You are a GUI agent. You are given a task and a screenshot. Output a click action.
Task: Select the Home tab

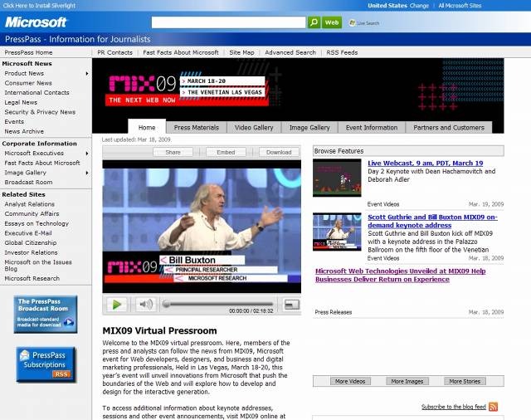147,127
